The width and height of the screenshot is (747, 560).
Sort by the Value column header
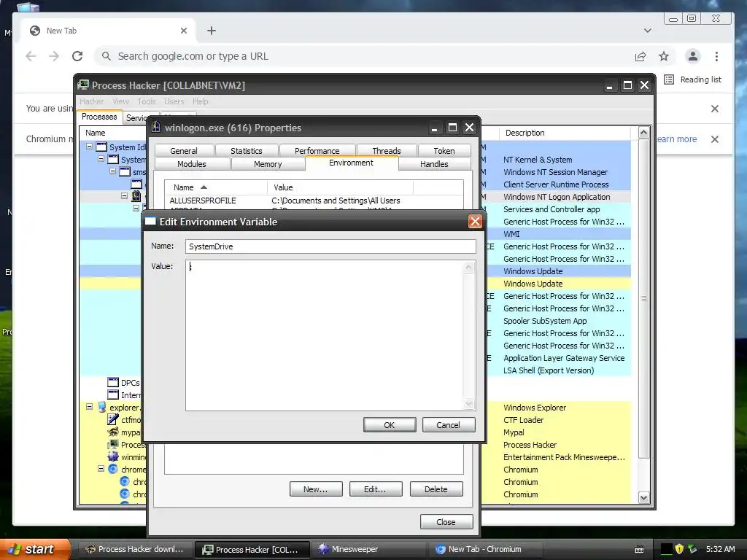[340, 187]
